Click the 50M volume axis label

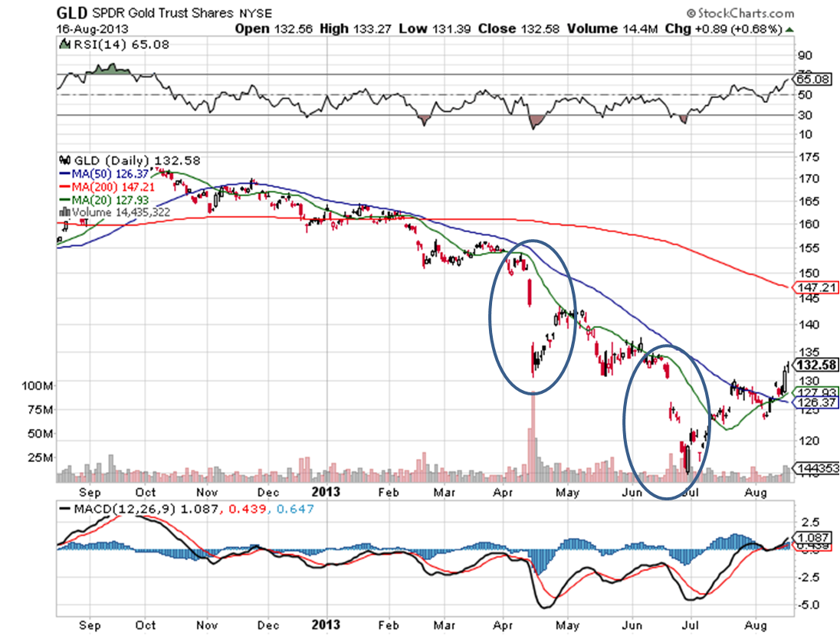[x=40, y=434]
